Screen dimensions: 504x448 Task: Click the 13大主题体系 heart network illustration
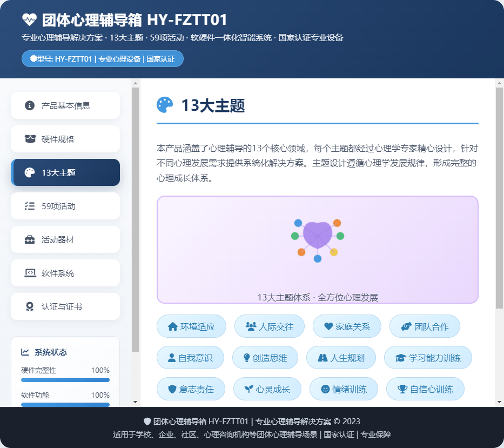(318, 240)
